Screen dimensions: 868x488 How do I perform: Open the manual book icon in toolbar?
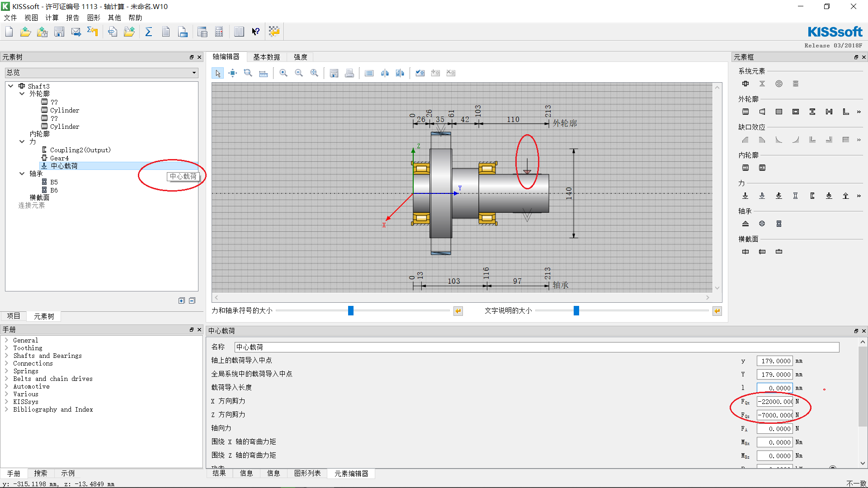[239, 32]
